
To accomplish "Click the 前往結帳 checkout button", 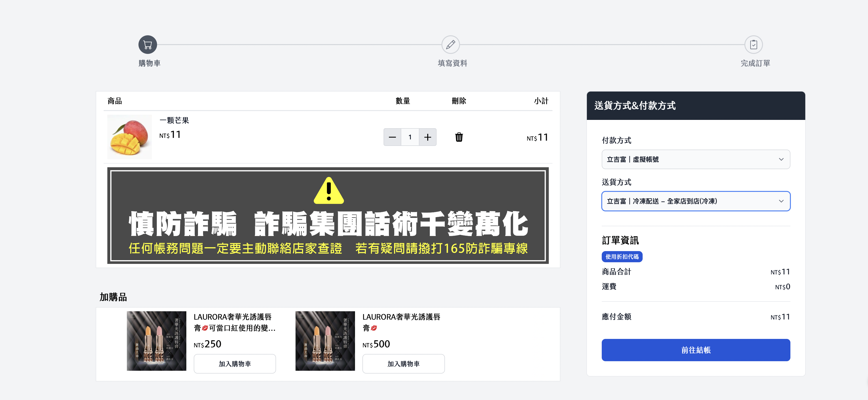I will pos(696,350).
